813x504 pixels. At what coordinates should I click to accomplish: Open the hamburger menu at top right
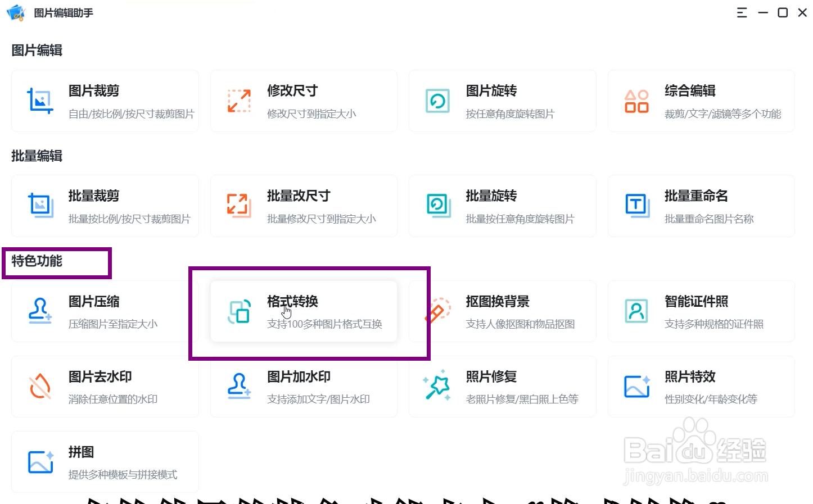[742, 12]
